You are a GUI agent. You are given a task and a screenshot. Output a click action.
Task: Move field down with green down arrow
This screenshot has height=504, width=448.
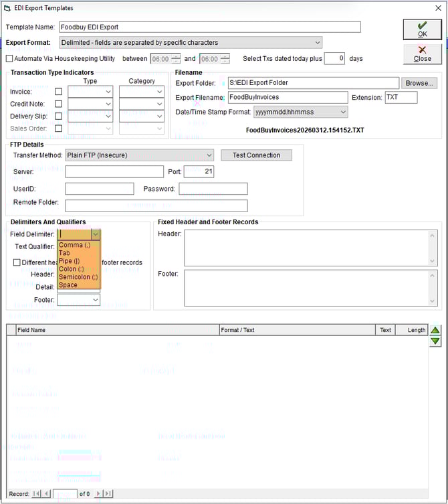[435, 341]
